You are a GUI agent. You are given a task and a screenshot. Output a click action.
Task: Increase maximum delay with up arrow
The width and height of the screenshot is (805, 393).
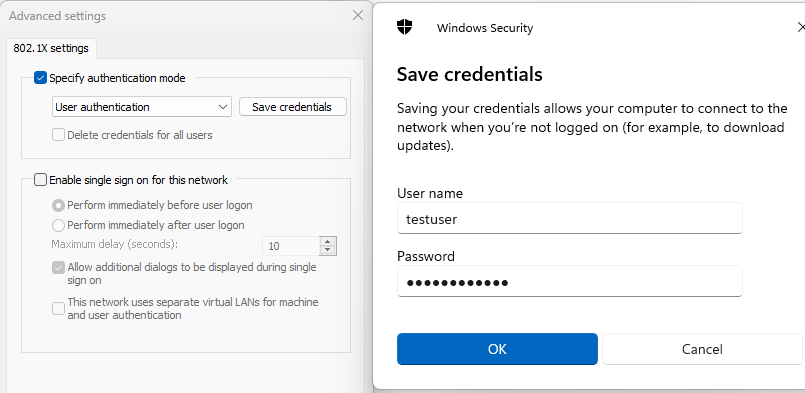click(328, 241)
